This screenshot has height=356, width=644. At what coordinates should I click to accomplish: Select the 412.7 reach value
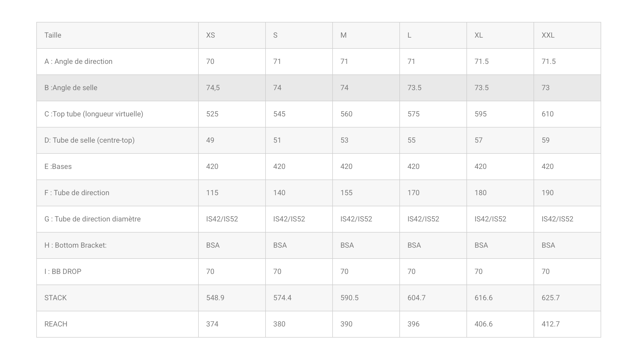551,324
